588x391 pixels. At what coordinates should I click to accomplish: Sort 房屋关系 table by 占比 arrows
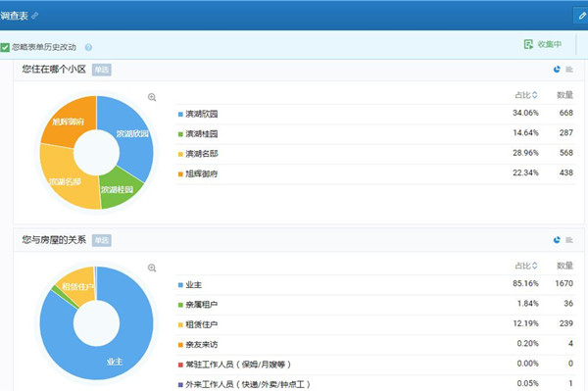point(535,266)
